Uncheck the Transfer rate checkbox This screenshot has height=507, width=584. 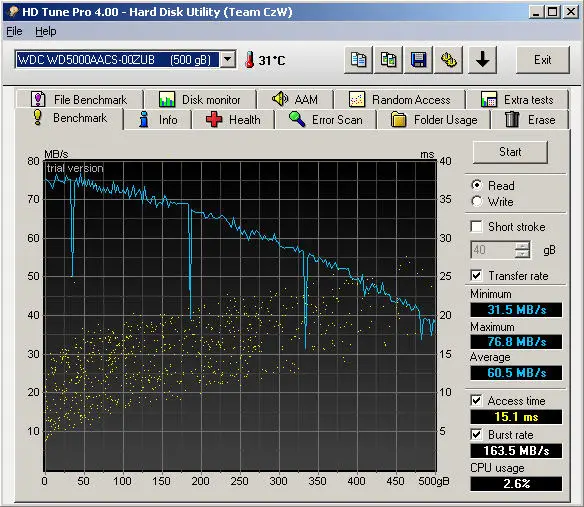pos(476,276)
